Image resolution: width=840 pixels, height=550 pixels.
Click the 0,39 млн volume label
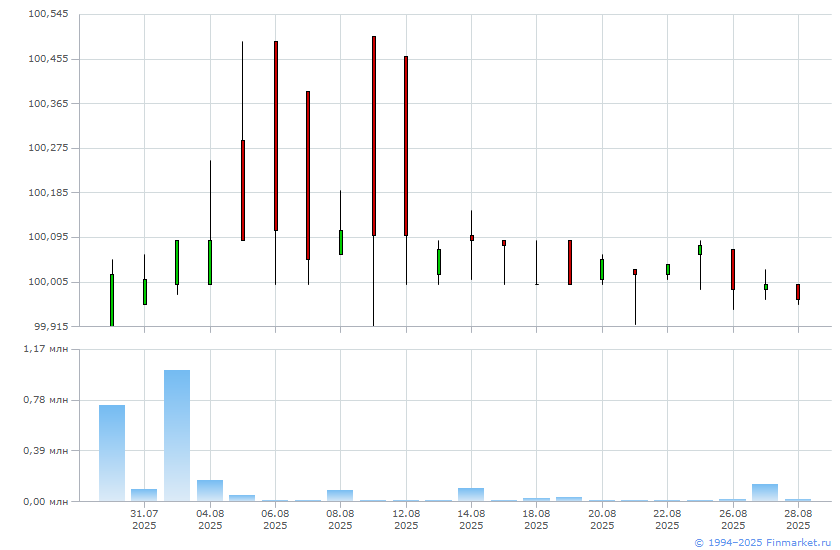[x=46, y=450]
